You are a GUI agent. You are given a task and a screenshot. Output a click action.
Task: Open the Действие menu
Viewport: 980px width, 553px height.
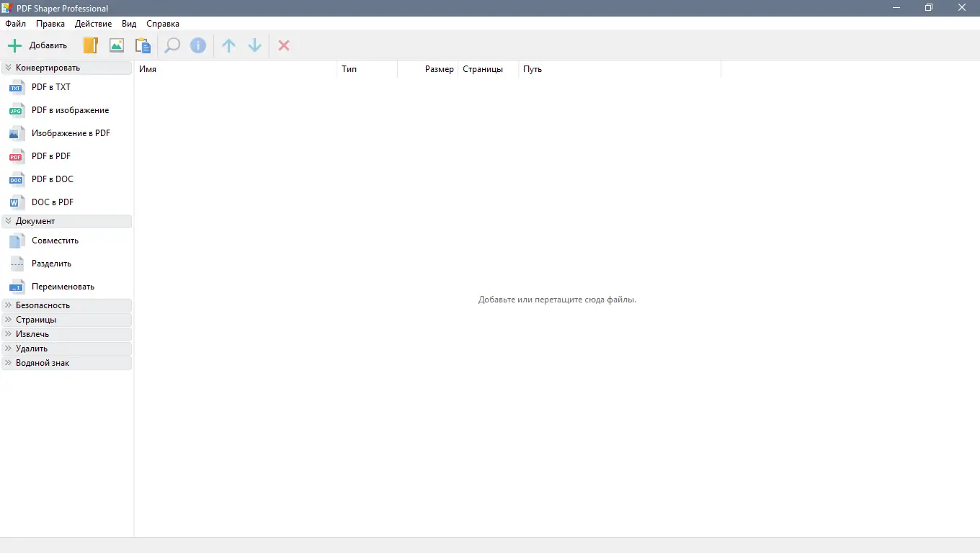click(94, 24)
